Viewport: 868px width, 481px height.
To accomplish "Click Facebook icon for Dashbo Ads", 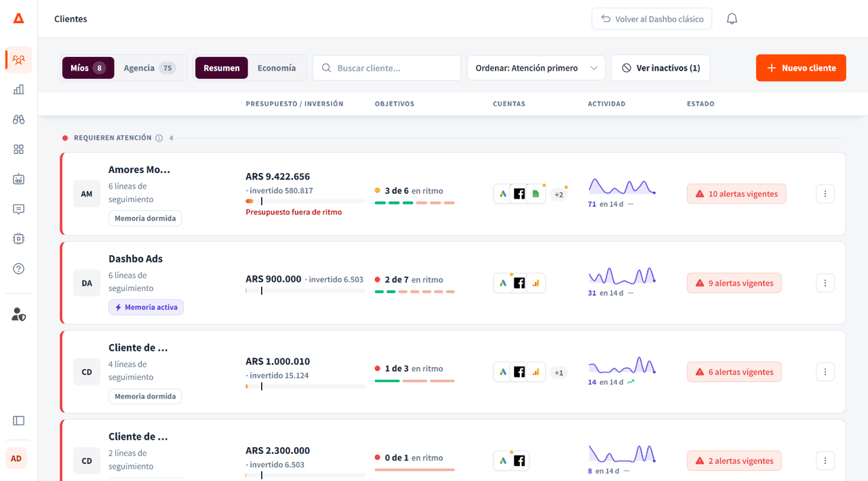I will tap(519, 283).
